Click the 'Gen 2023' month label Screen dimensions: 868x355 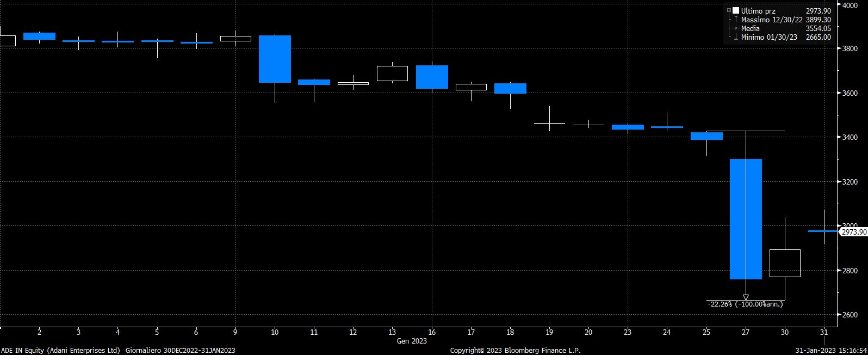pos(412,341)
